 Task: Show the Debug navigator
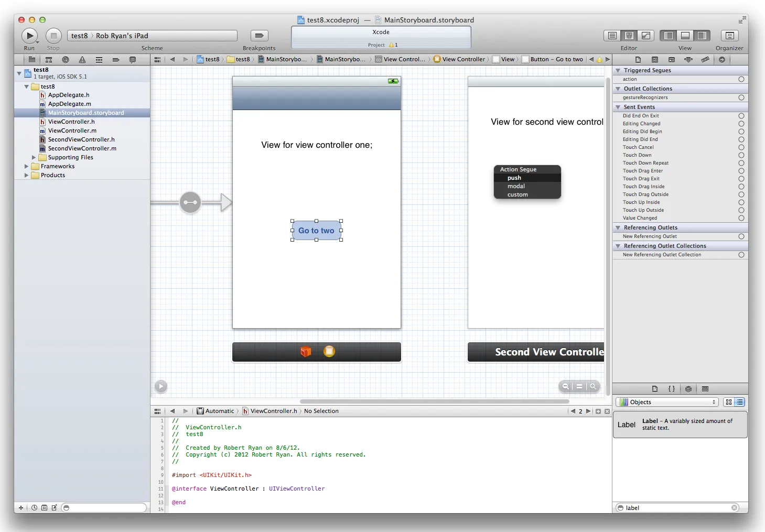[99, 60]
